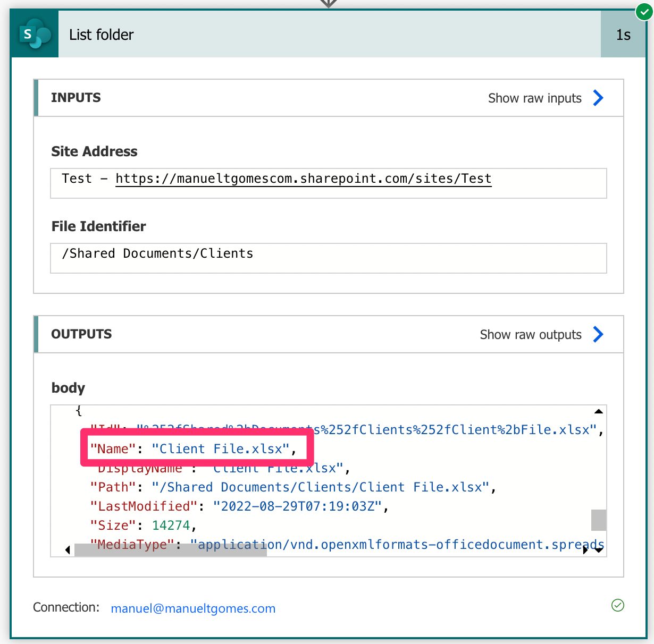Click the File Identifier field
Viewport: 654px width, 644px height.
click(x=329, y=258)
